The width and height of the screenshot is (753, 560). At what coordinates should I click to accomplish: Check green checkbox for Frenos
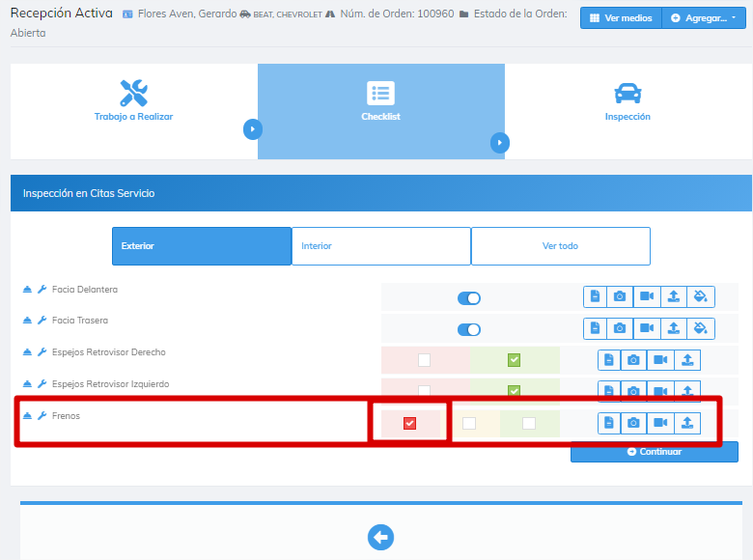tap(529, 423)
